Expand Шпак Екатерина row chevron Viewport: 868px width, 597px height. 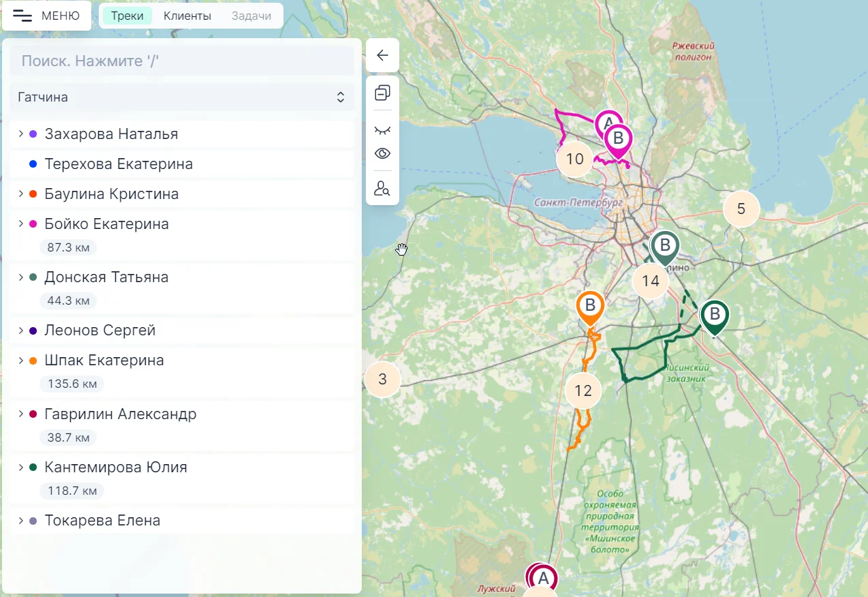21,361
